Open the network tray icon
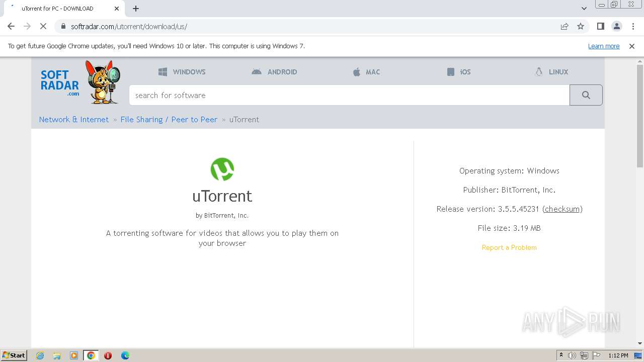The image size is (644, 362). pyautogui.click(x=584, y=355)
